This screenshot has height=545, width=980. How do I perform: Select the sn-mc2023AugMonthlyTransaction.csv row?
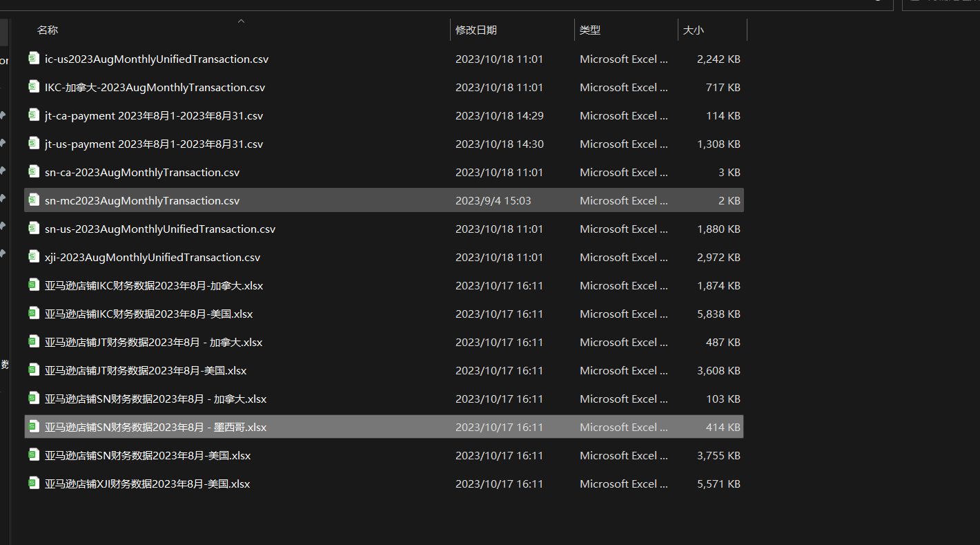[384, 200]
